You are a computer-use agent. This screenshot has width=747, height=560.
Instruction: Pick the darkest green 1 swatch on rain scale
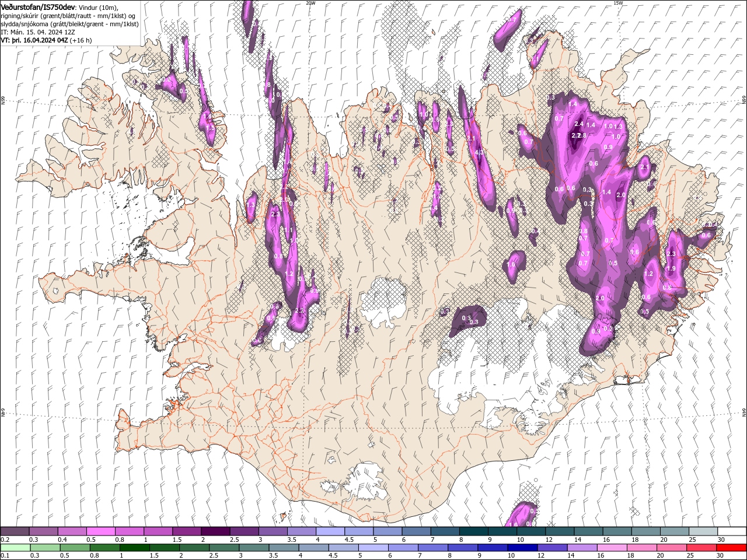[135, 548]
